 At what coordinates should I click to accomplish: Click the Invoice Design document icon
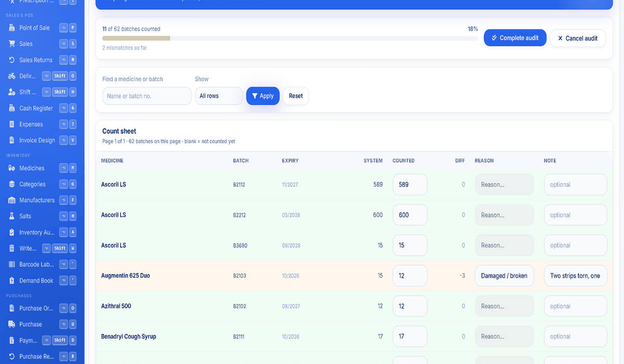[12, 140]
